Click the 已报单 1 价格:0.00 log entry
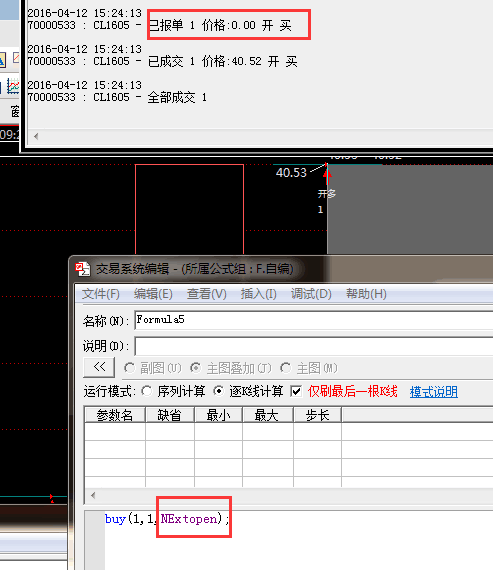The width and height of the screenshot is (493, 570). [220, 25]
